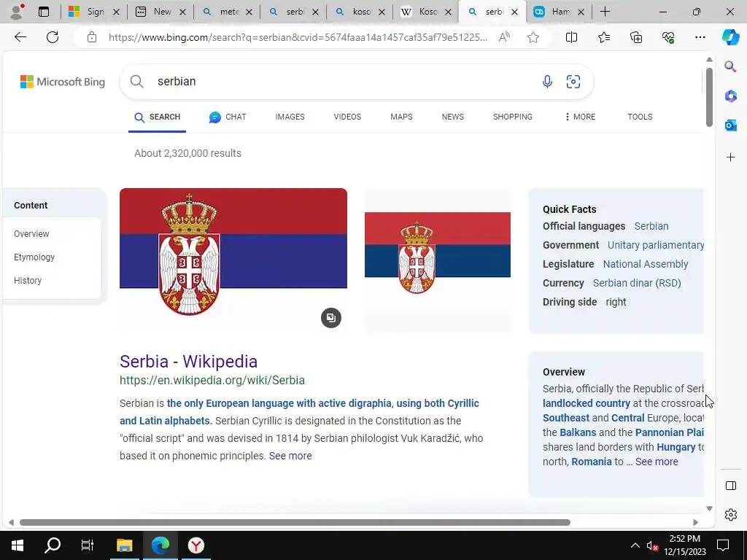Image resolution: width=747 pixels, height=560 pixels.
Task: Switch to the NEWS tab
Action: 452,117
